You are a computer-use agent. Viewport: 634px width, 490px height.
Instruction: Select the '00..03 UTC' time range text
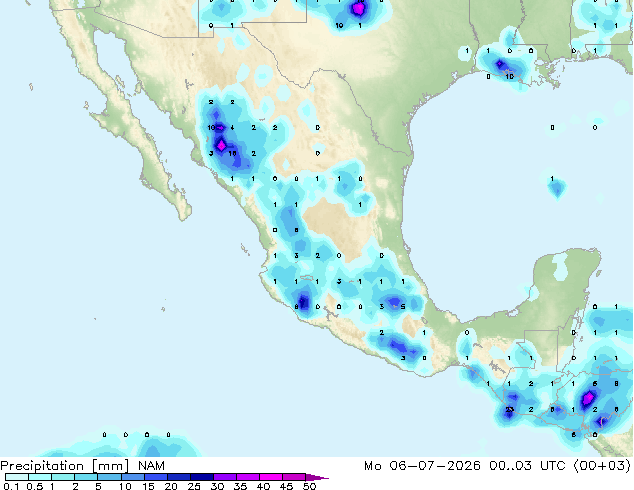(527, 465)
